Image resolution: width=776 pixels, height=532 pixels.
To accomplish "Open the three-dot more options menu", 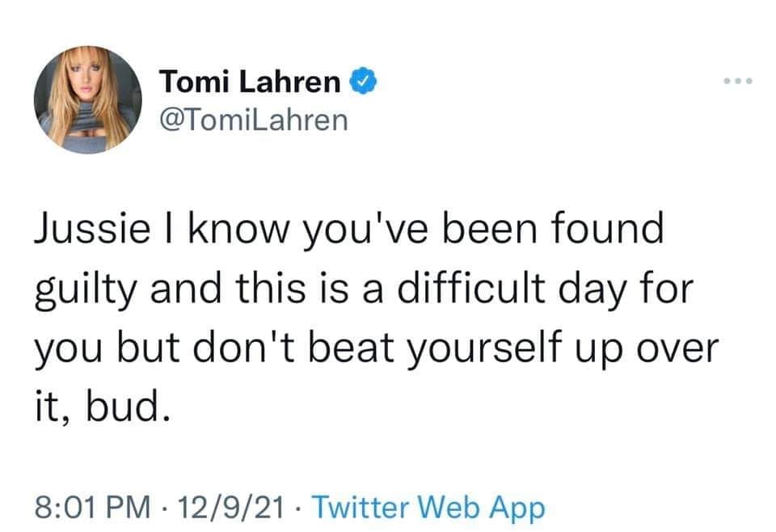I will coord(738,82).
